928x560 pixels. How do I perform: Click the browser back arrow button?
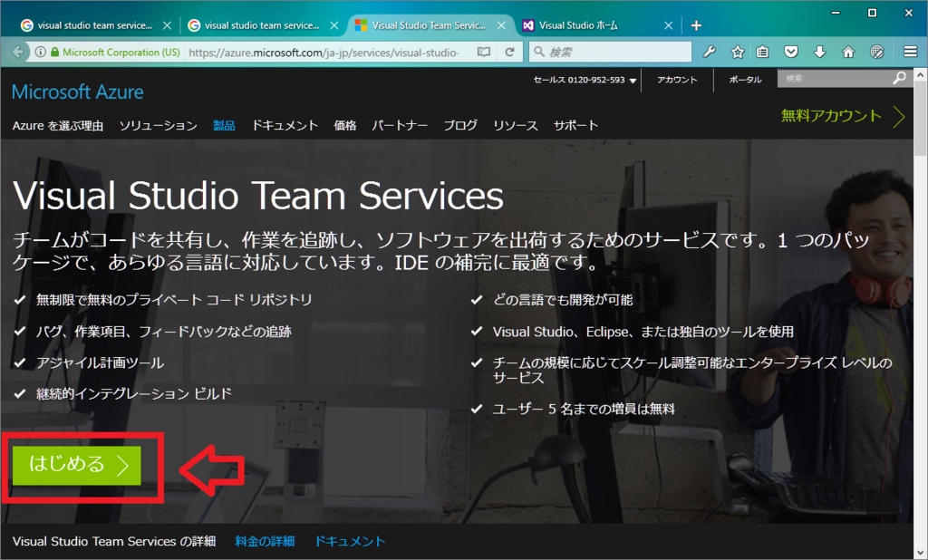coord(18,52)
